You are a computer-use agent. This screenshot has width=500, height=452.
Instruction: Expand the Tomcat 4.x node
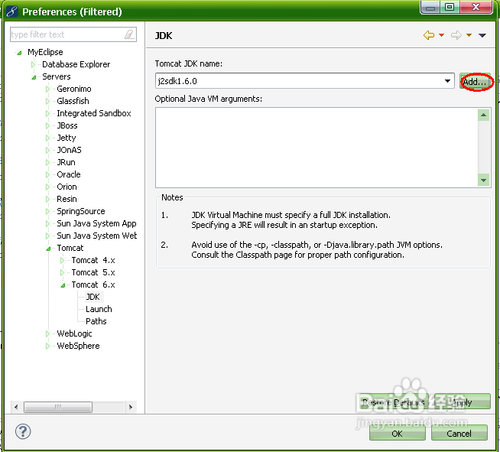tap(62, 260)
